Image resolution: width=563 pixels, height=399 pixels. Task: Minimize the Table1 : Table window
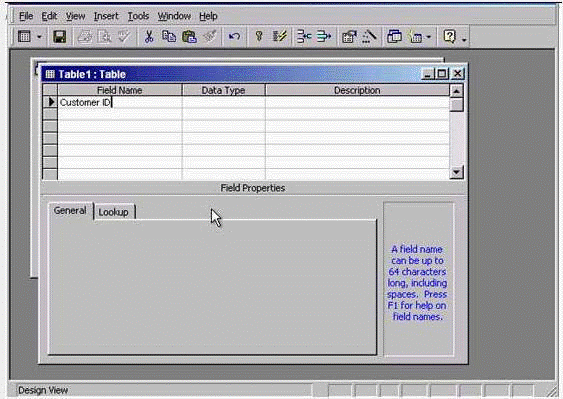(428, 74)
